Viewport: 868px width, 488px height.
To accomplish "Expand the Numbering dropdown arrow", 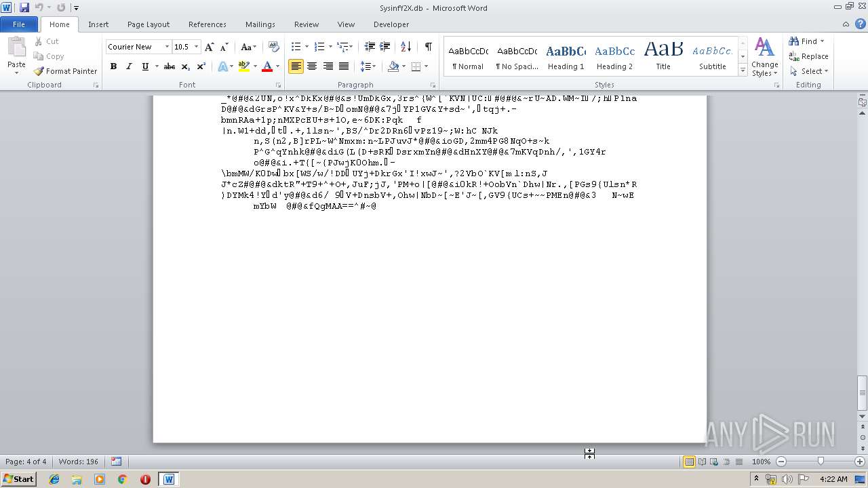I will pos(330,47).
